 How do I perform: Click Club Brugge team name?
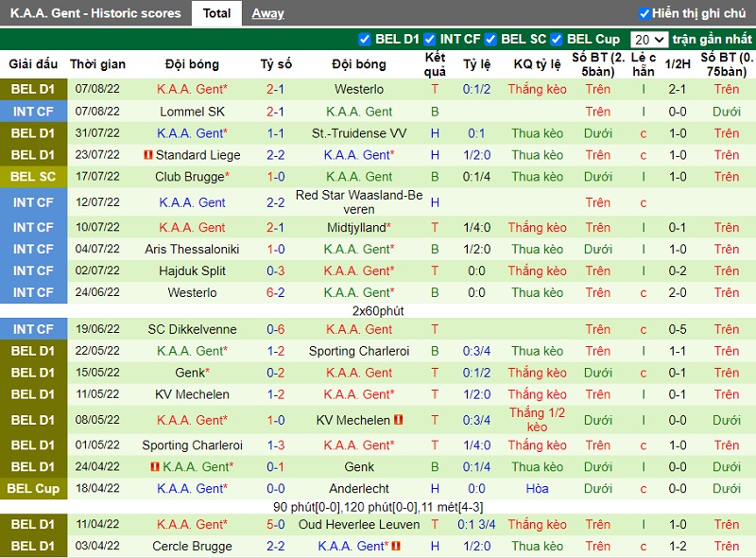coord(193,177)
